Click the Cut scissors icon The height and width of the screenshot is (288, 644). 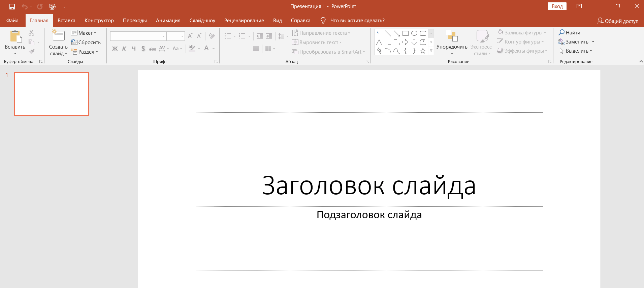31,33
